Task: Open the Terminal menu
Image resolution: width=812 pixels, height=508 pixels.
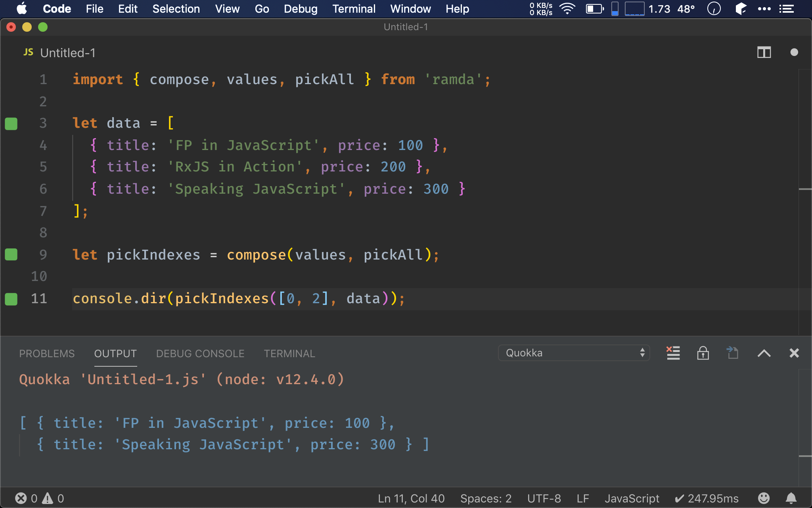Action: pos(353,8)
